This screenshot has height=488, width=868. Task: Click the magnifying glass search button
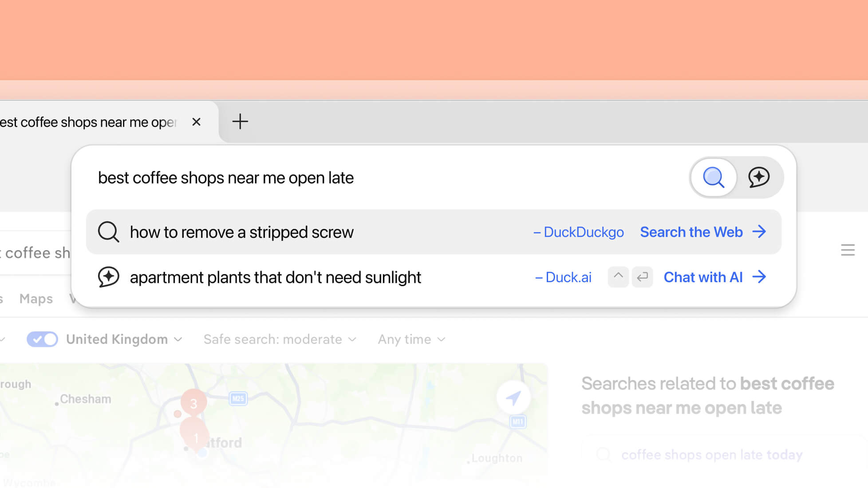tap(714, 177)
